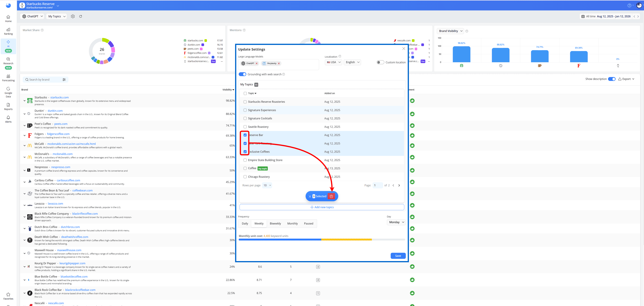
Task: Open the Reports section
Action: click(8, 106)
